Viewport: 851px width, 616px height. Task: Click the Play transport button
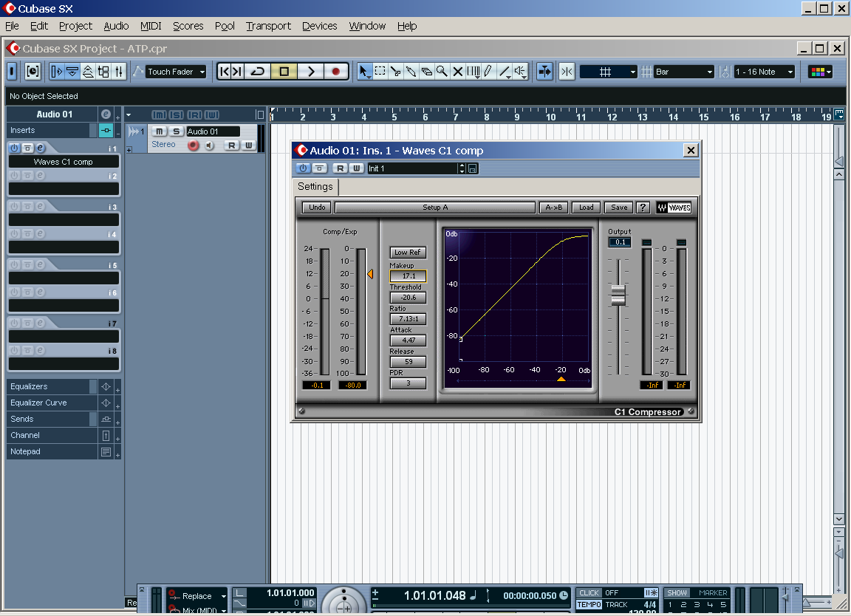[x=310, y=72]
